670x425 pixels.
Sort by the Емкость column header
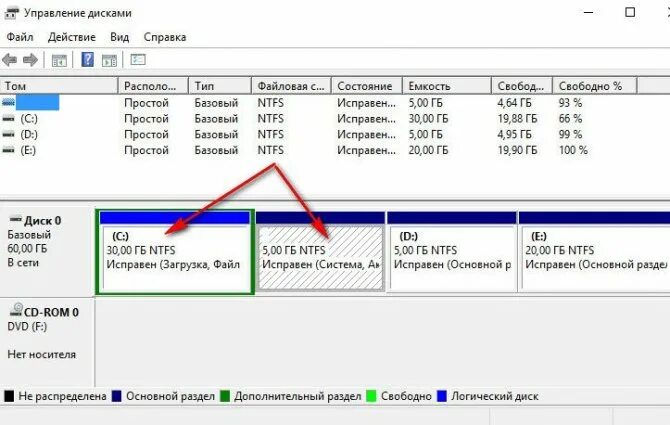coord(447,86)
